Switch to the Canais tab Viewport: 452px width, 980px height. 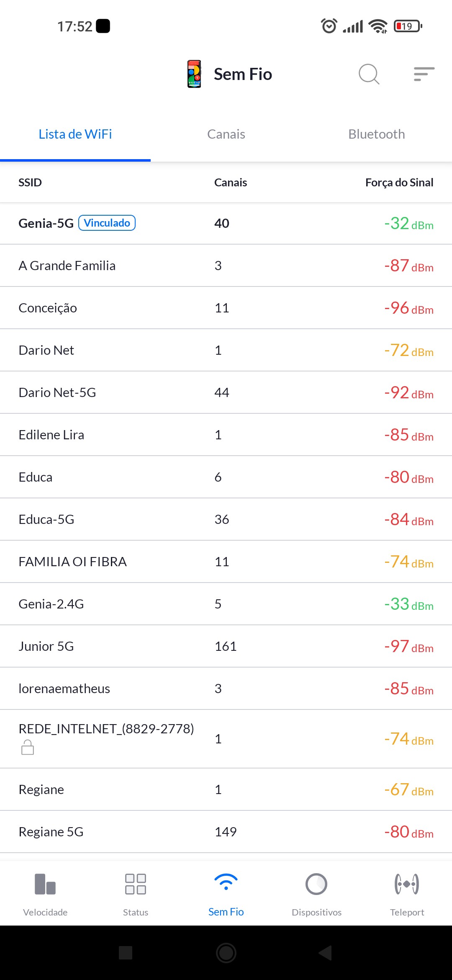point(226,134)
